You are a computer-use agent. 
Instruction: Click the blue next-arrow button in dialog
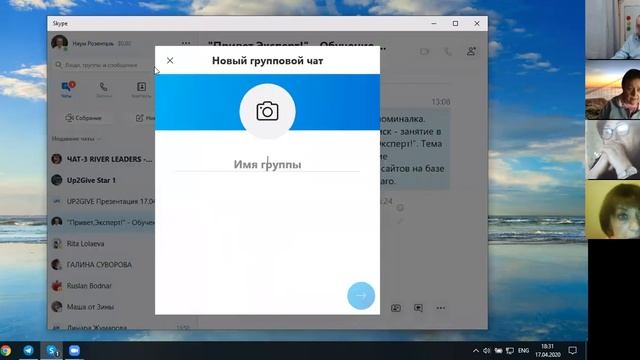click(x=361, y=296)
